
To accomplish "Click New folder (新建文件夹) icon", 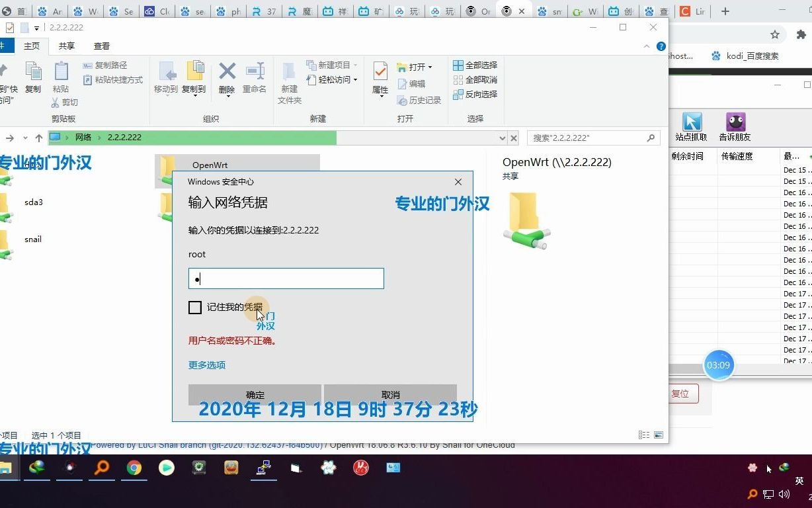I will coord(290,83).
